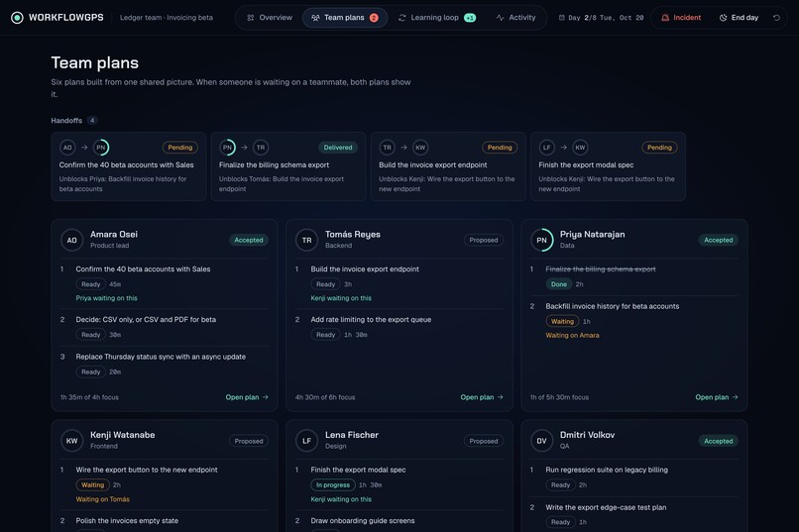The image size is (799, 532).
Task: Open Priya Natarajan's plan link
Action: 717,397
